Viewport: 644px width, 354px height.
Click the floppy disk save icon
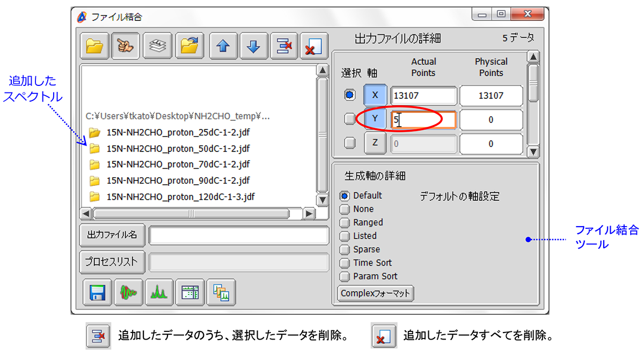[x=97, y=292]
